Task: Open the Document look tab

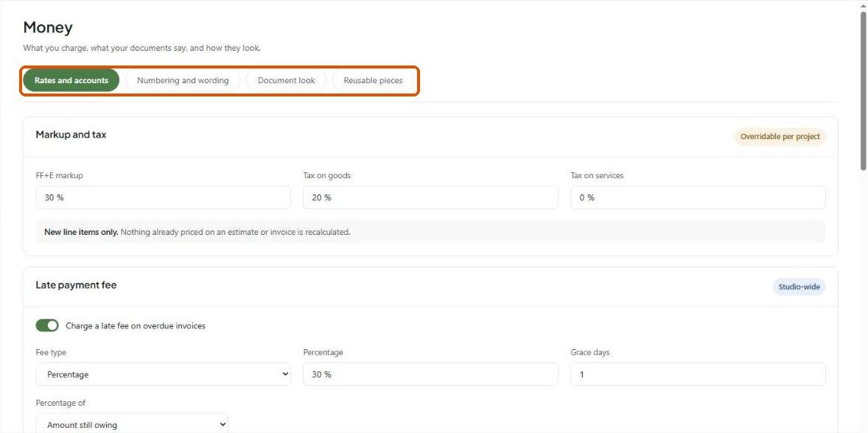Action: (x=286, y=80)
